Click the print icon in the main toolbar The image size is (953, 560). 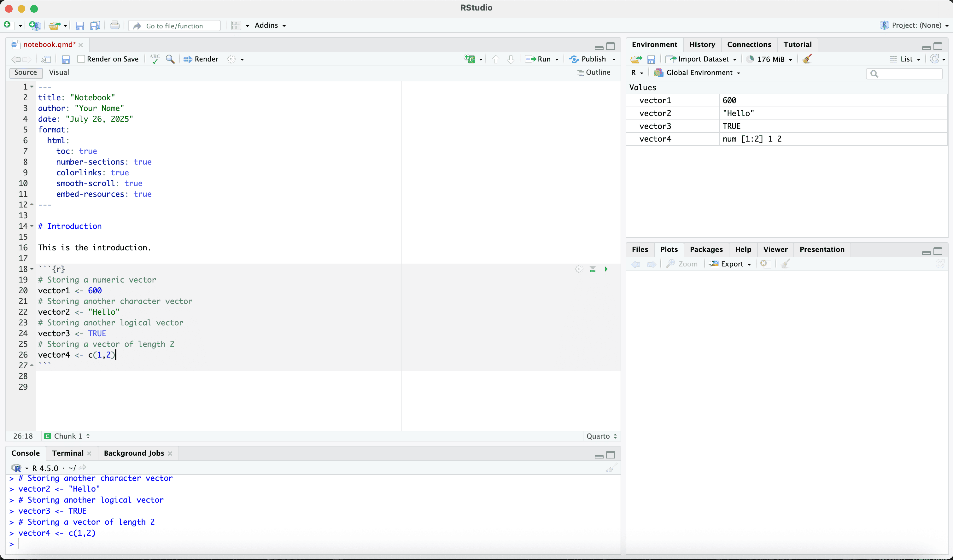(114, 26)
